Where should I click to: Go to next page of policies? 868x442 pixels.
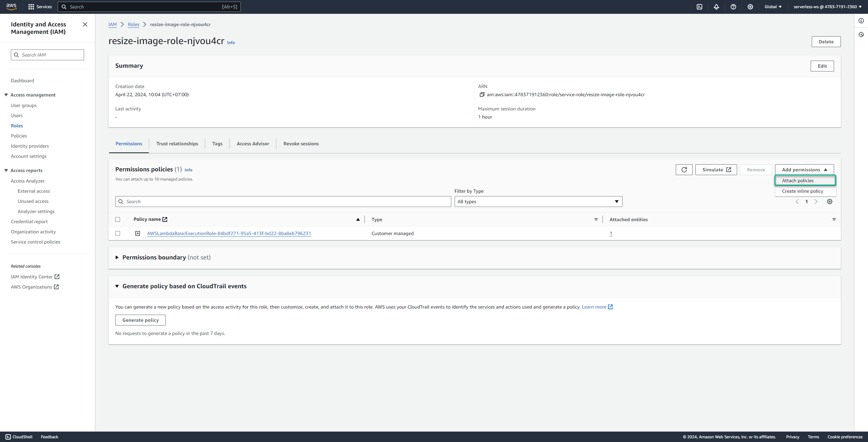click(816, 202)
